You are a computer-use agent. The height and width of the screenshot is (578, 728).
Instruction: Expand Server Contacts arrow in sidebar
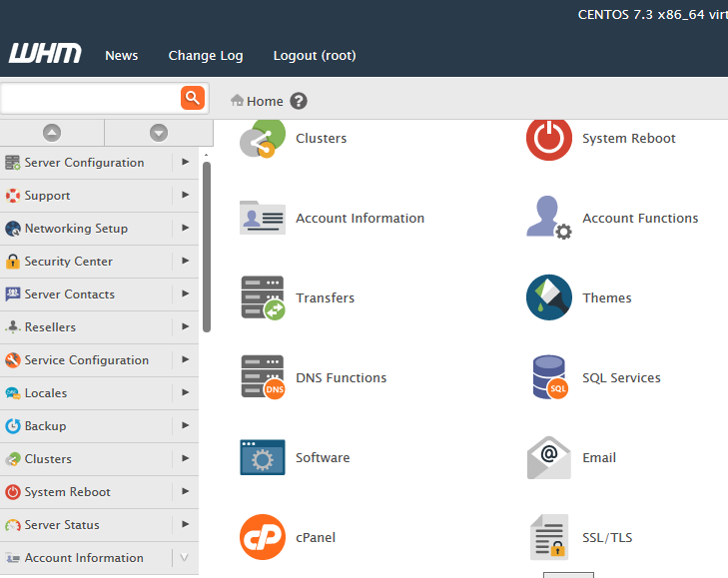coord(186,293)
